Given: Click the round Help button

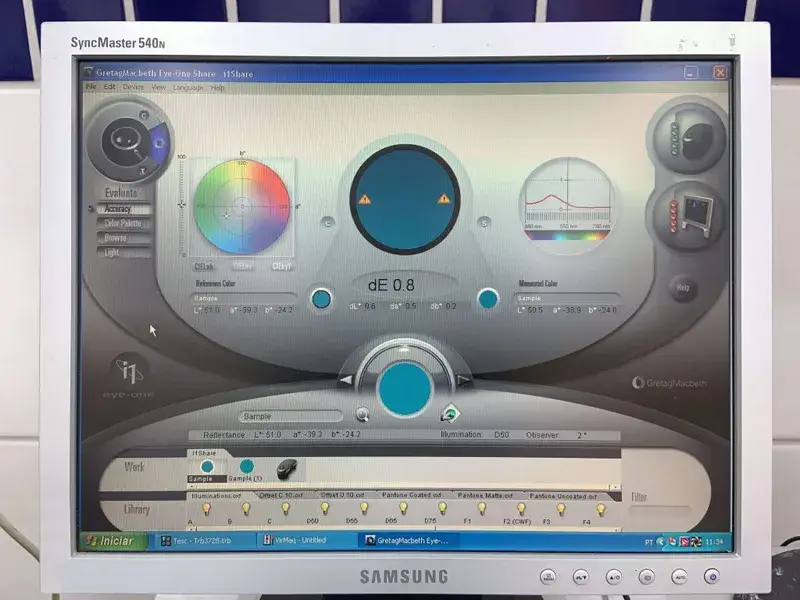Looking at the screenshot, I should 684,287.
